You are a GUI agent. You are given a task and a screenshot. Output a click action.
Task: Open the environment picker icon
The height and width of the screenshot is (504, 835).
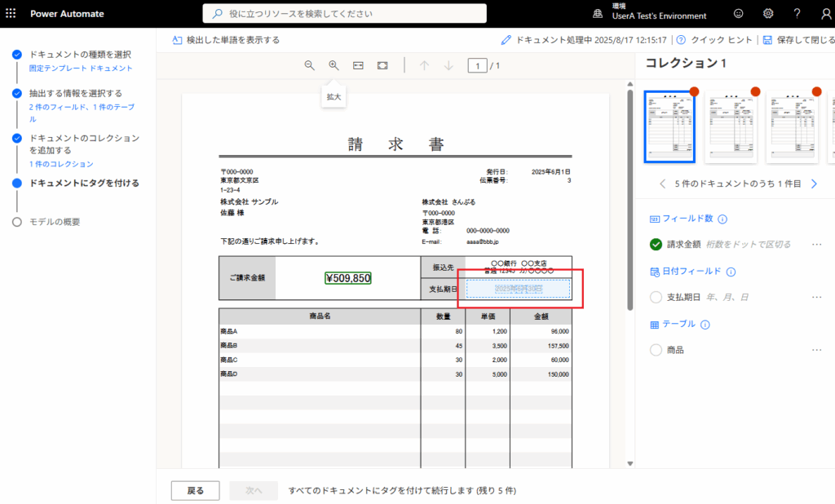(598, 14)
